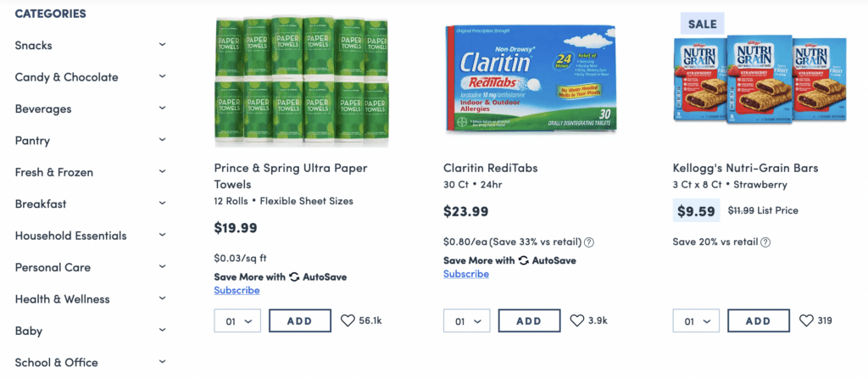Click the AutoSave refresh icon under Claritin
Image resolution: width=868 pixels, height=379 pixels.
coord(524,260)
